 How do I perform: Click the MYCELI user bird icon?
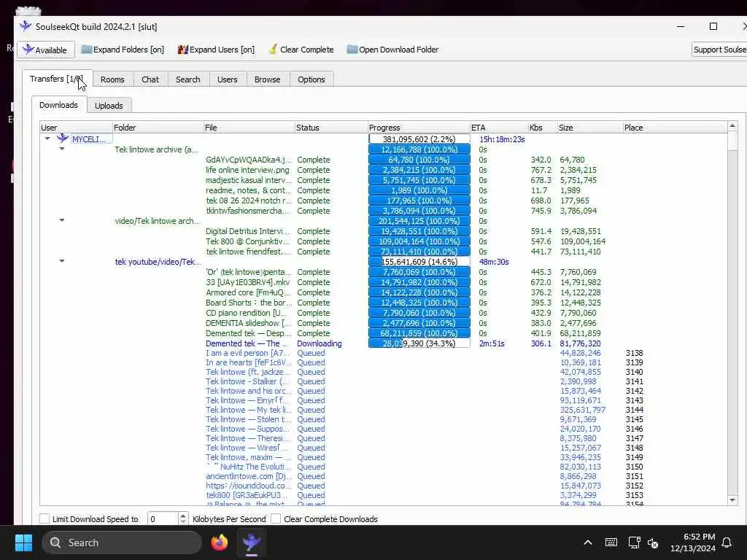[63, 139]
